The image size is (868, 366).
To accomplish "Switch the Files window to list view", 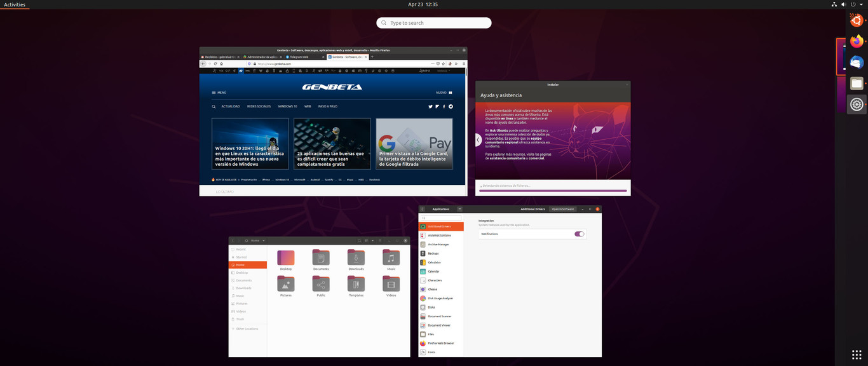I will [366, 241].
